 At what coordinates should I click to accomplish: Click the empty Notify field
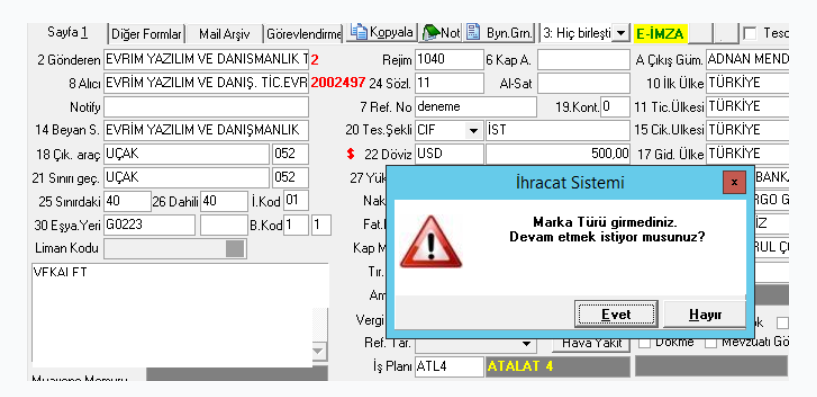click(206, 107)
